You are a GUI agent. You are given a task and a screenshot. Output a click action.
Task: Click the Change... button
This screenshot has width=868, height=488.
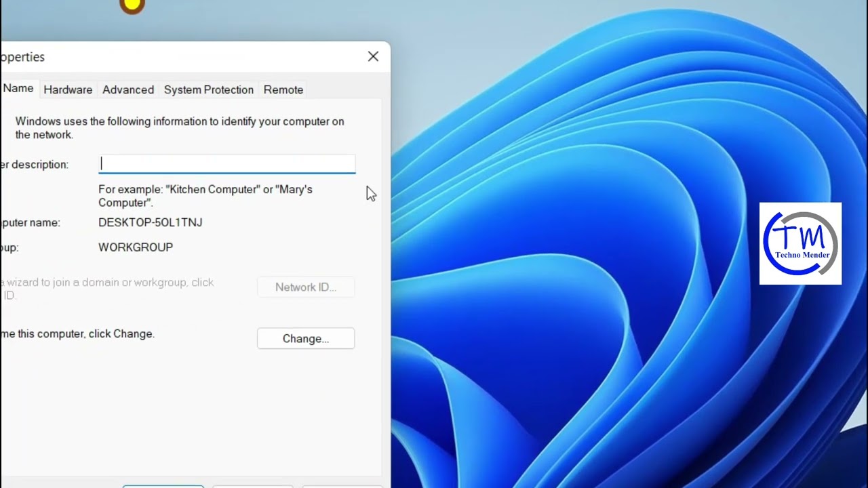pyautogui.click(x=306, y=338)
